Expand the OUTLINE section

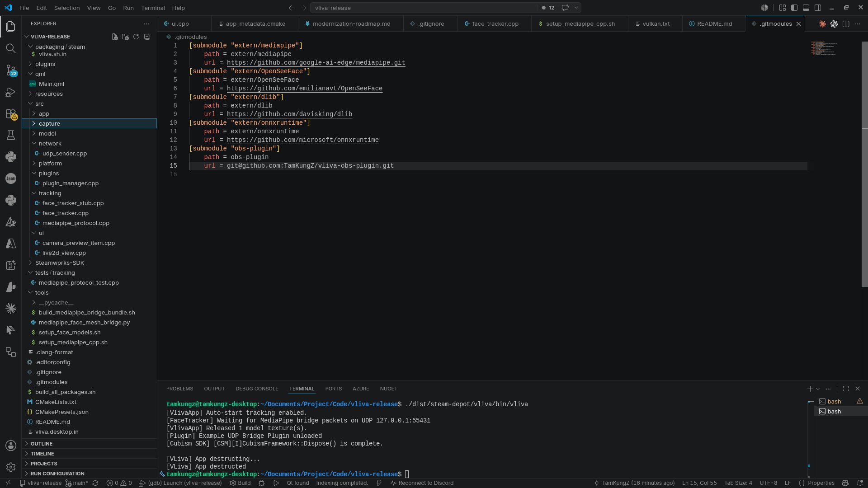[90, 444]
